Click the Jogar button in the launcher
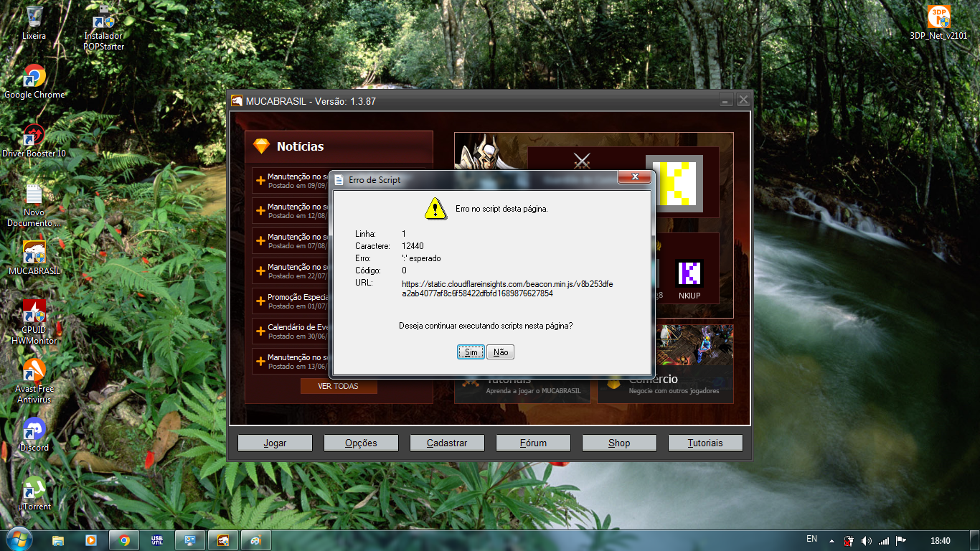This screenshot has height=551, width=980. (x=275, y=443)
